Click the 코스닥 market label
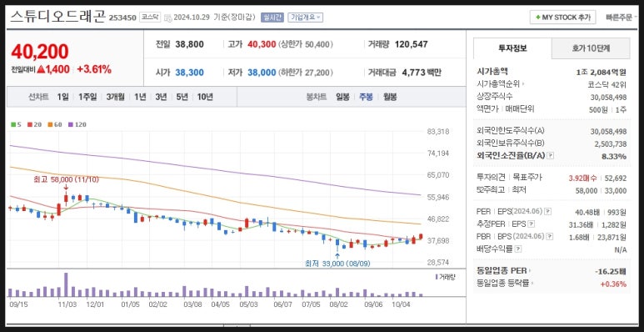 [150, 18]
